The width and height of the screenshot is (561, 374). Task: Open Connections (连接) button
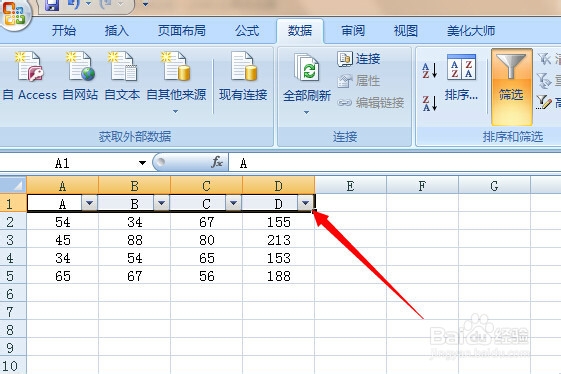pos(359,59)
